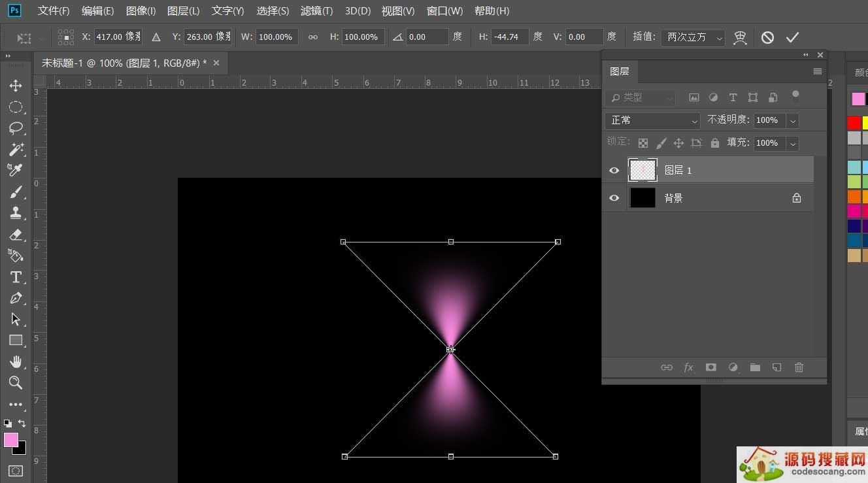
Task: Link layers button in Layers panel
Action: click(667, 367)
